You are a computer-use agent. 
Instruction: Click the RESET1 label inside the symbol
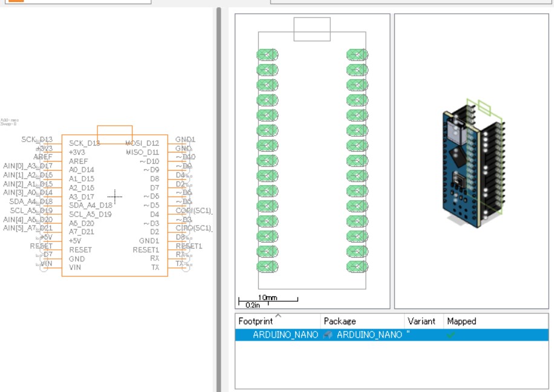tap(146, 250)
